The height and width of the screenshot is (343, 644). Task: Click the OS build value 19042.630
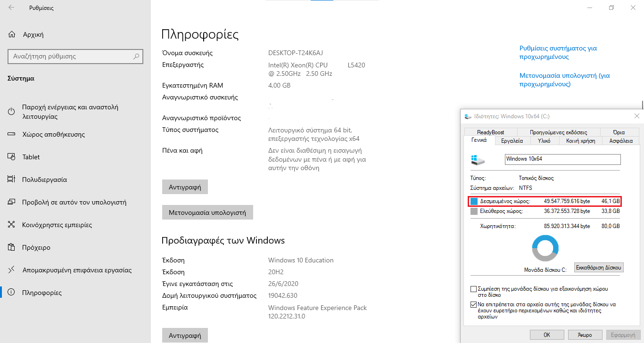pyautogui.click(x=282, y=295)
